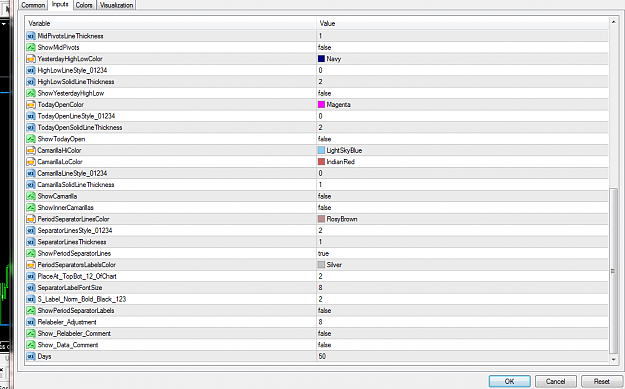The width and height of the screenshot is (625, 389).
Task: Click the ShowMidPivots boolean icon
Action: click(x=31, y=47)
